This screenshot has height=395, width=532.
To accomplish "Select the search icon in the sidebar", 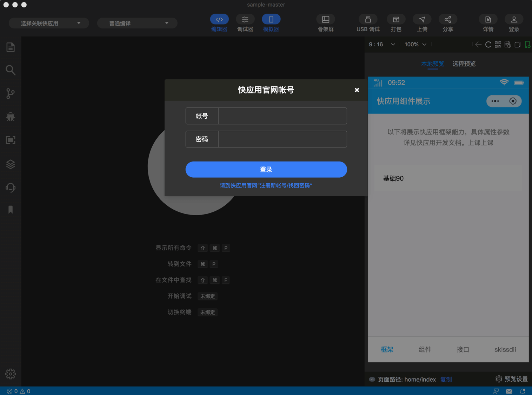I will point(10,70).
